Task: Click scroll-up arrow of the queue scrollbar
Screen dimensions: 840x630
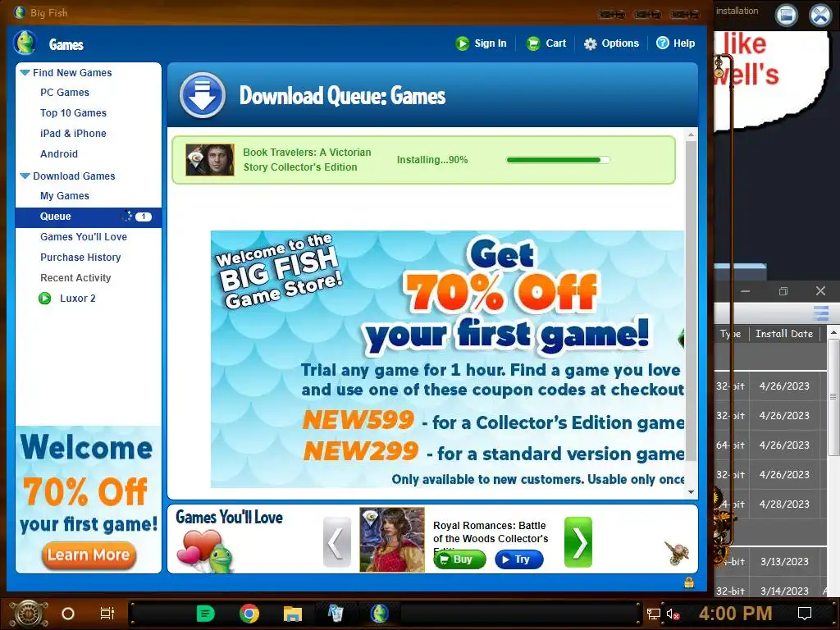Action: [x=691, y=135]
